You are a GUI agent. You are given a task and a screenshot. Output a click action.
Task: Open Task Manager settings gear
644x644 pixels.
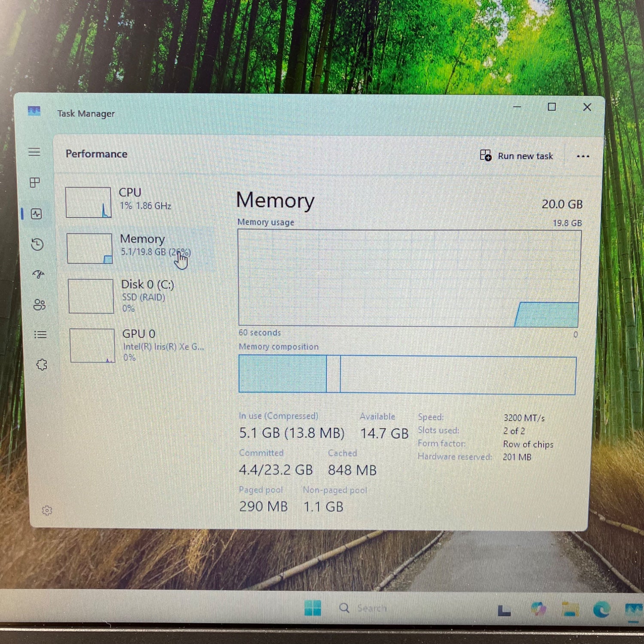(x=47, y=510)
